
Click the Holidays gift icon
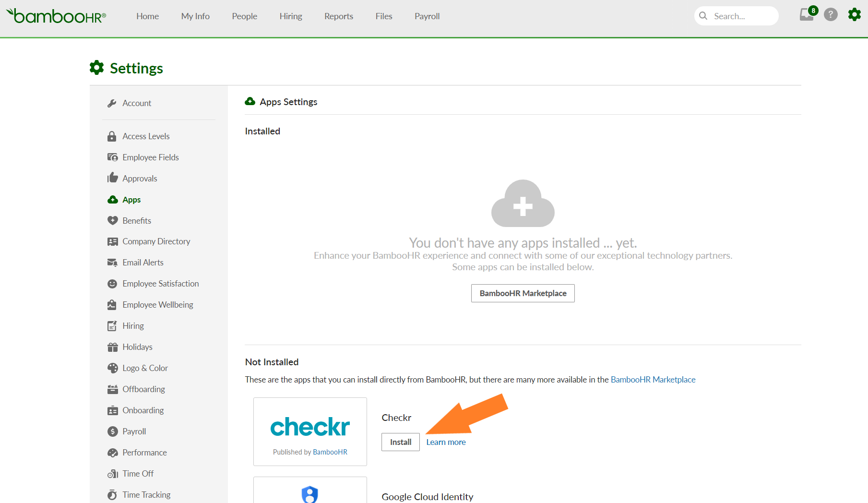click(112, 347)
